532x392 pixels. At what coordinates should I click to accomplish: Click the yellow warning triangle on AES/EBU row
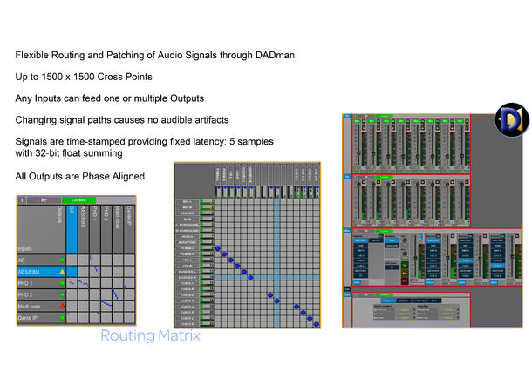click(62, 272)
